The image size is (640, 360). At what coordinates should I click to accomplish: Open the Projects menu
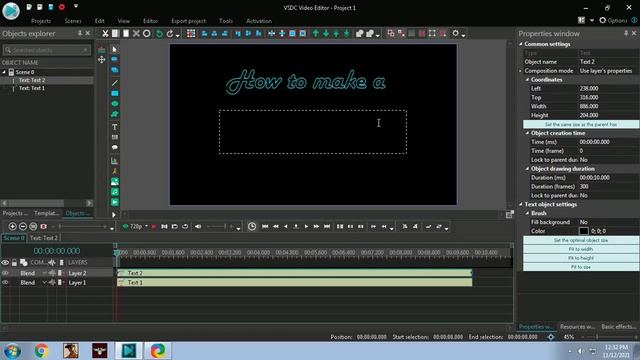coord(41,21)
